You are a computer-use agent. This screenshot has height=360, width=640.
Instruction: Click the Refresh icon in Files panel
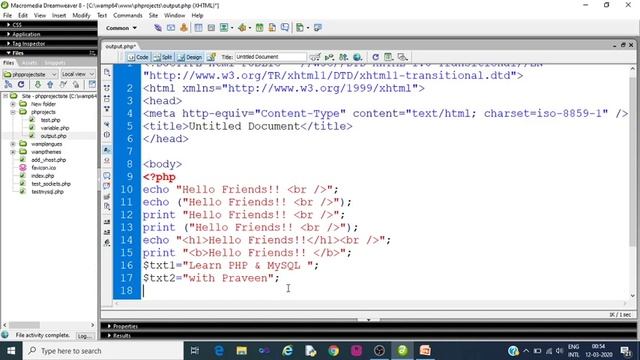coord(21,84)
